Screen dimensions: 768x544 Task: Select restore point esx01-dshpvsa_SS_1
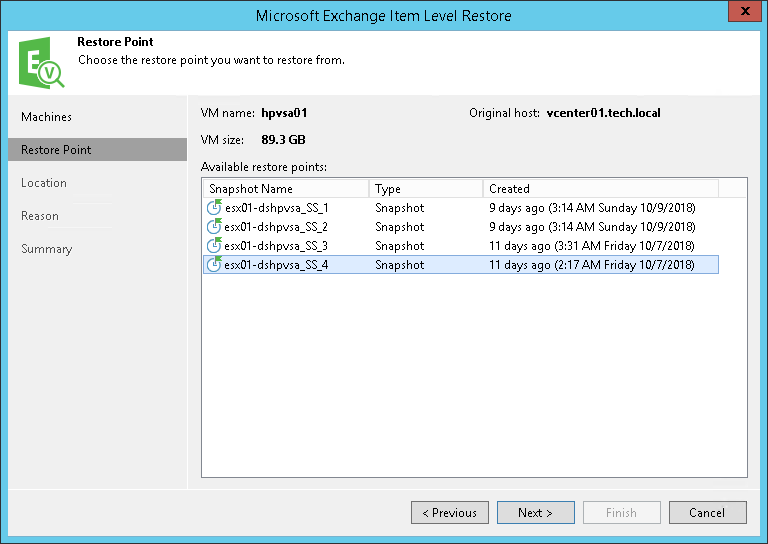click(x=277, y=208)
